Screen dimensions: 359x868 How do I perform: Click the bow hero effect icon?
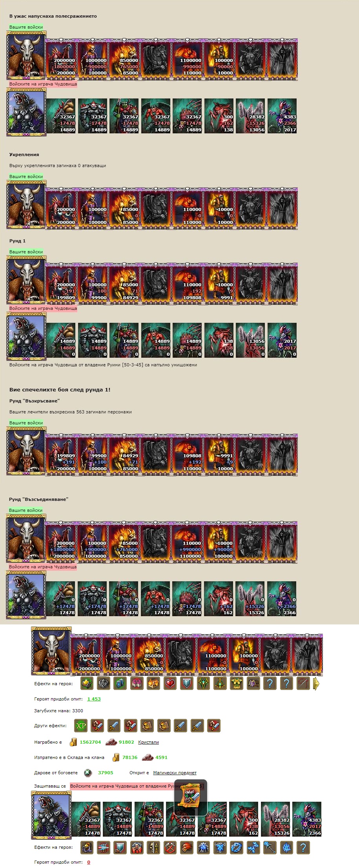pyautogui.click(x=303, y=684)
